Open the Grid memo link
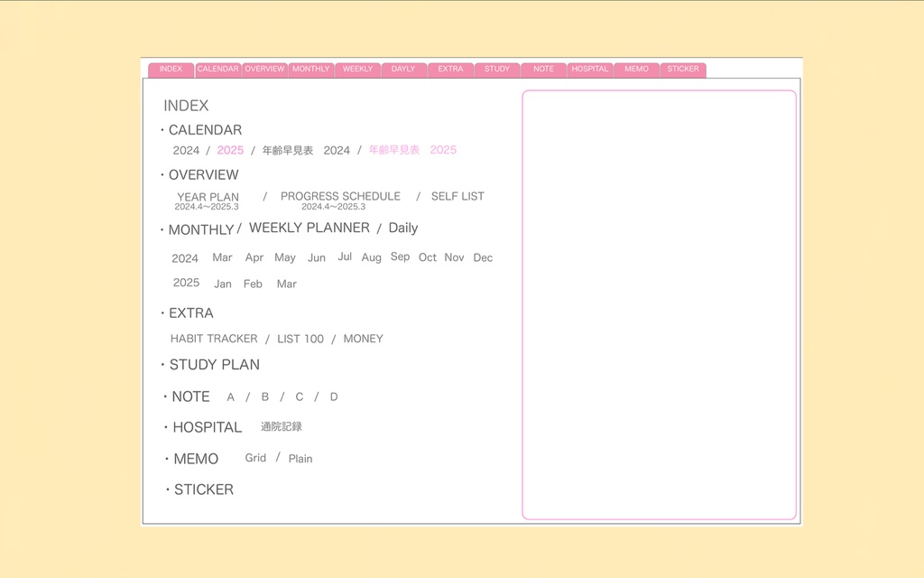Viewport: 924px width, 578px height. coord(255,458)
